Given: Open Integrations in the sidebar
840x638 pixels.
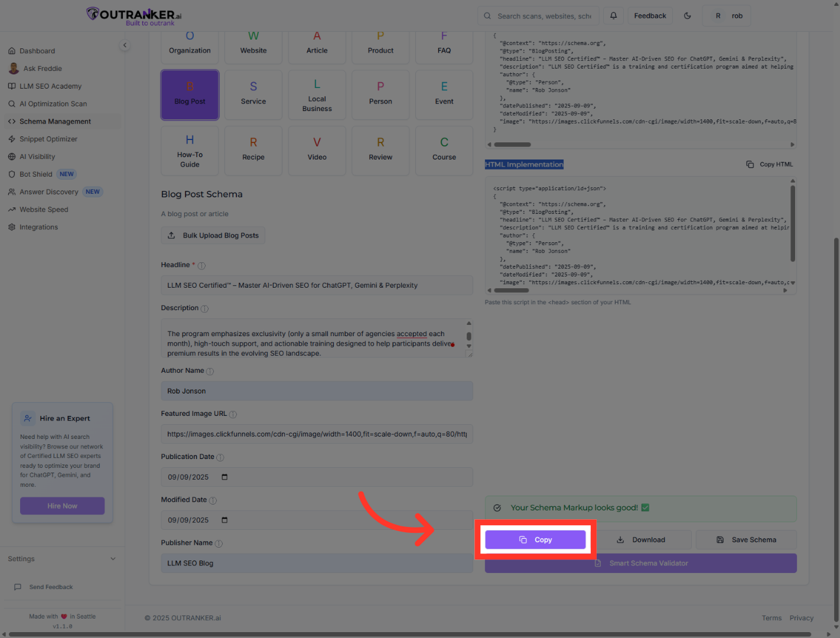Looking at the screenshot, I should pyautogui.click(x=63, y=227).
